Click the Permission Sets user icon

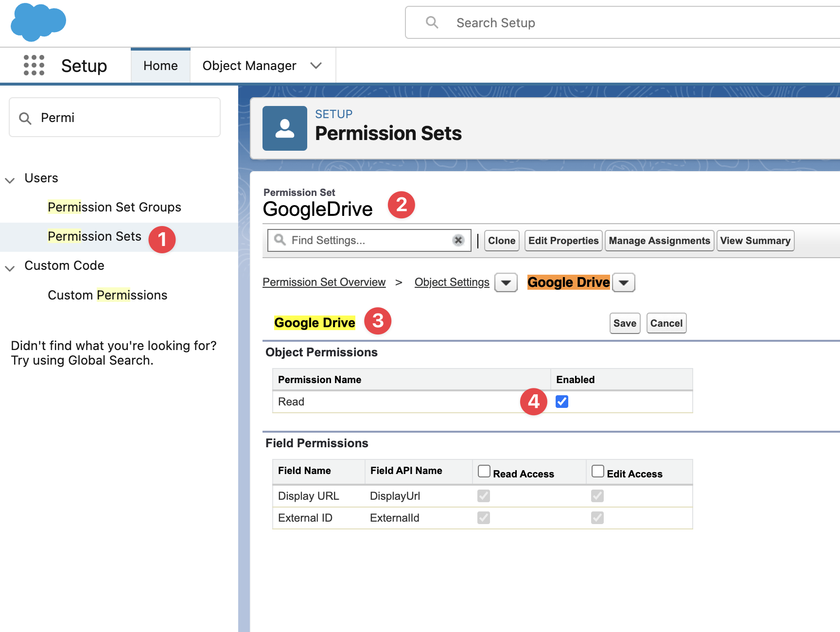(x=285, y=128)
